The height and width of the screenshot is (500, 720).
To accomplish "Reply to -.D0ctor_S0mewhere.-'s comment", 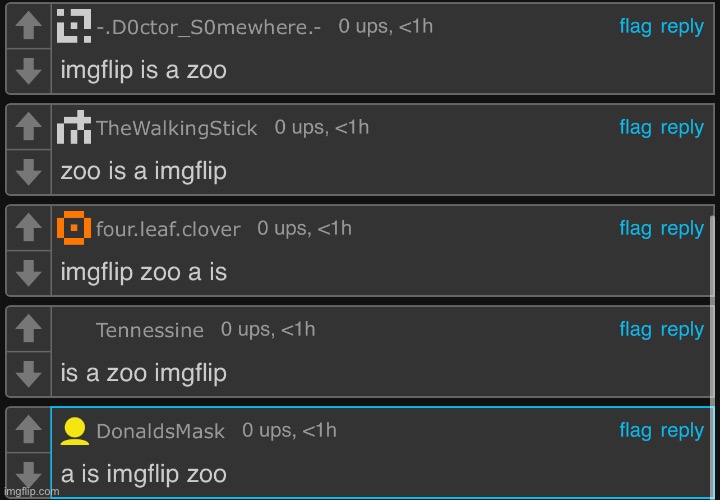I will 682,27.
